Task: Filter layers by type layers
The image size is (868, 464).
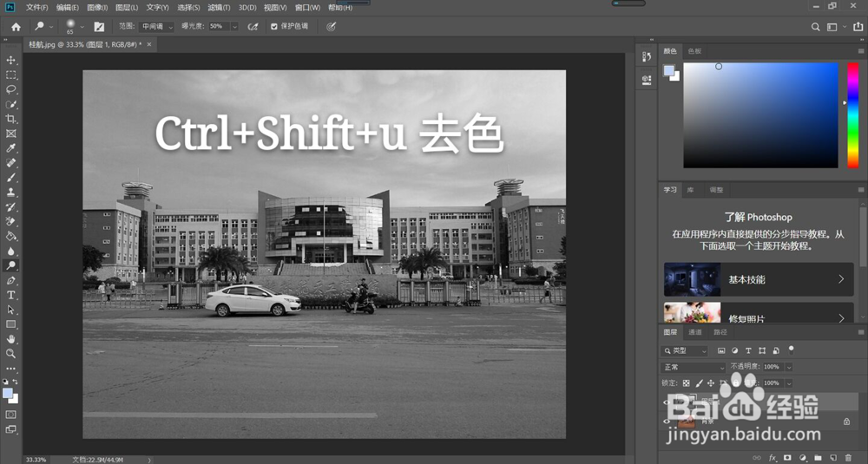Action: (748, 350)
